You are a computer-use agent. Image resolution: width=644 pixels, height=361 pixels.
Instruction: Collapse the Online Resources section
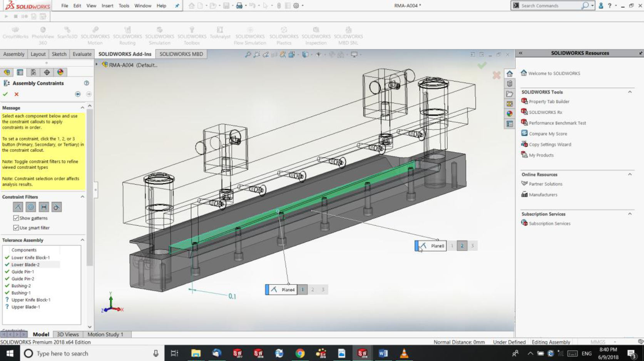pos(630,174)
